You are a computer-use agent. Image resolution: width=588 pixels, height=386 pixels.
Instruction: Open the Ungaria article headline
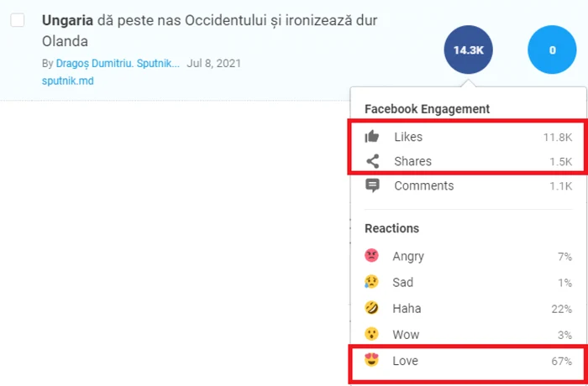click(x=209, y=31)
